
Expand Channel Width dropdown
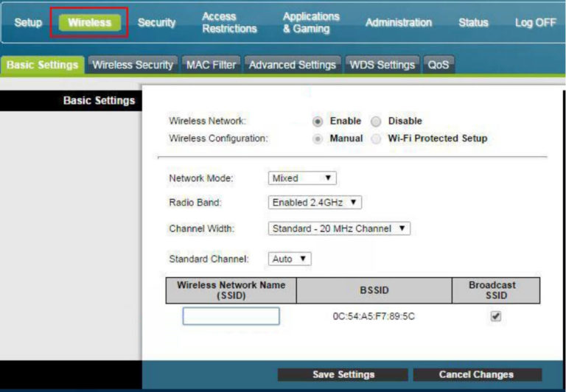339,228
